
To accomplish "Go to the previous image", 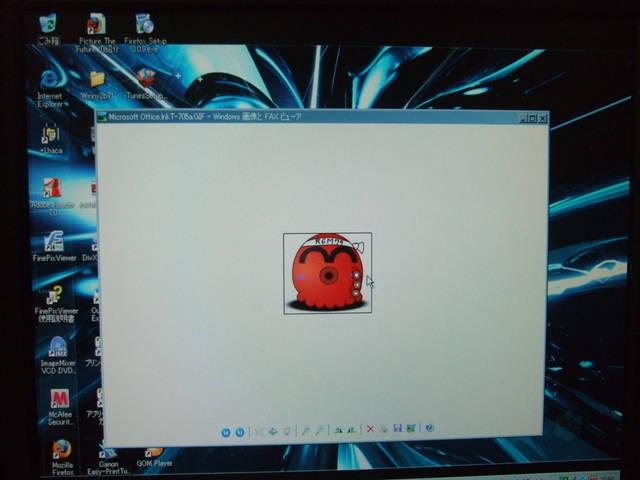I will (x=226, y=431).
